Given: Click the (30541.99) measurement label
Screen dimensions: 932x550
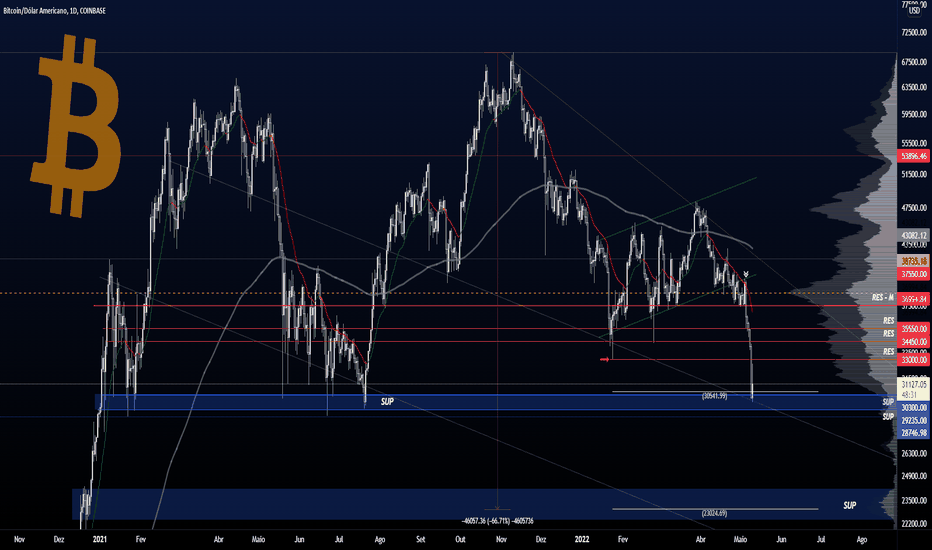Looking at the screenshot, I should click(x=714, y=396).
